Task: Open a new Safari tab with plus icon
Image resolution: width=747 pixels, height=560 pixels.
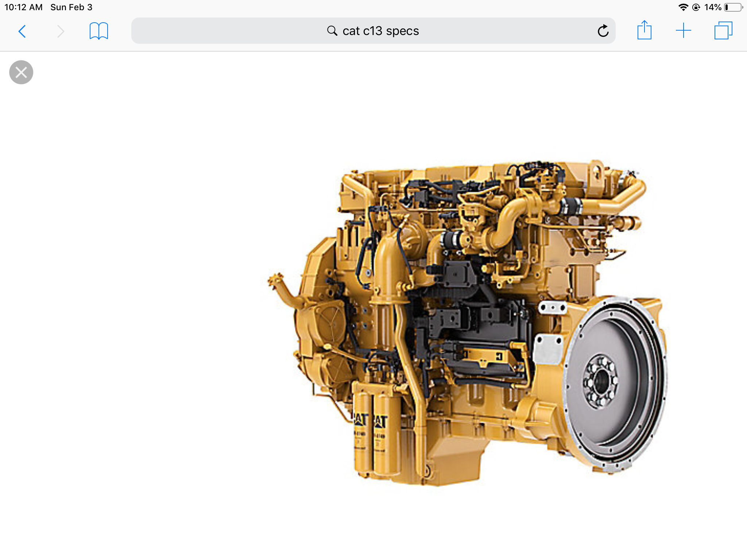Action: point(683,31)
